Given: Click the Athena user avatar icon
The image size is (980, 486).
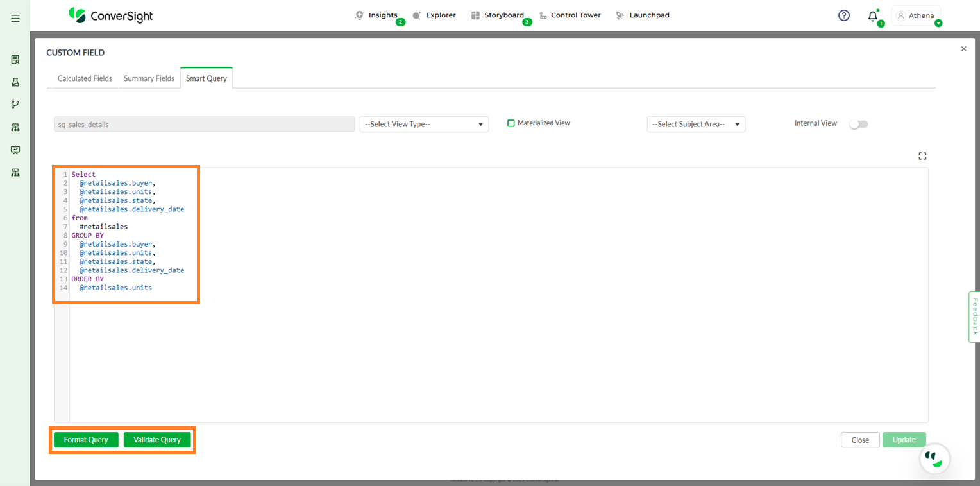Looking at the screenshot, I should [x=901, y=15].
